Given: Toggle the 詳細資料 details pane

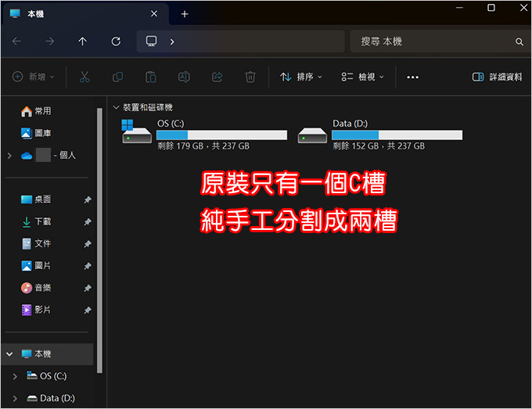Looking at the screenshot, I should coord(497,77).
